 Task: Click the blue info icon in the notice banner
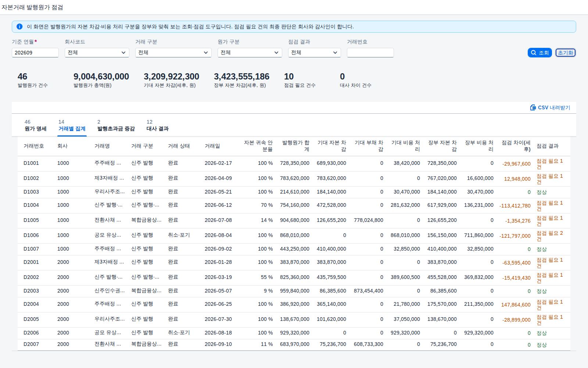point(19,26)
